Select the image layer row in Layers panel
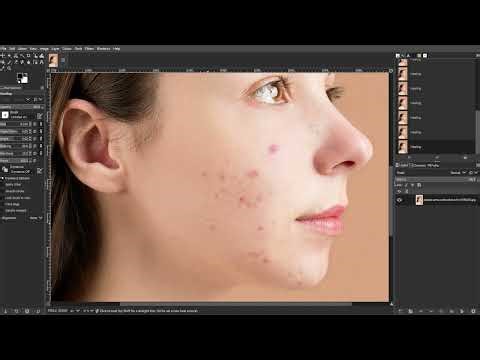This screenshot has width=480, height=360. pos(437,200)
